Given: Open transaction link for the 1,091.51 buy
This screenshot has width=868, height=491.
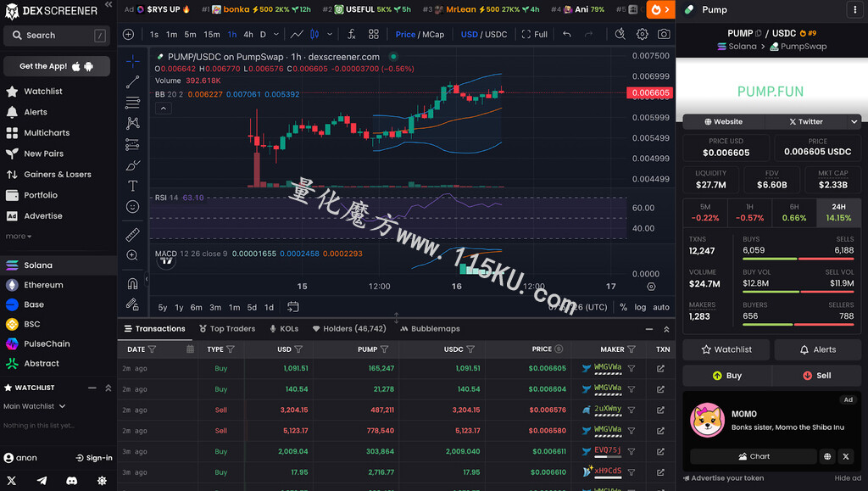Looking at the screenshot, I should pos(660,369).
